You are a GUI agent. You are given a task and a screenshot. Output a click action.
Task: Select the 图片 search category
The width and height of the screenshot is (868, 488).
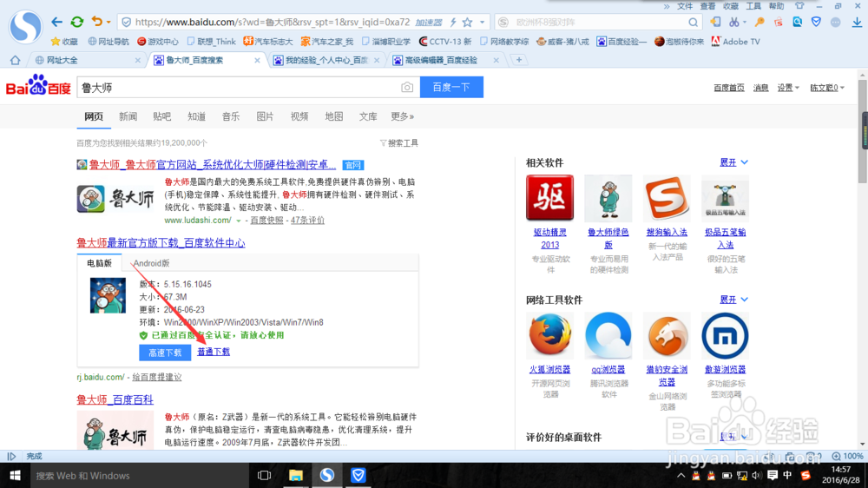[265, 116]
